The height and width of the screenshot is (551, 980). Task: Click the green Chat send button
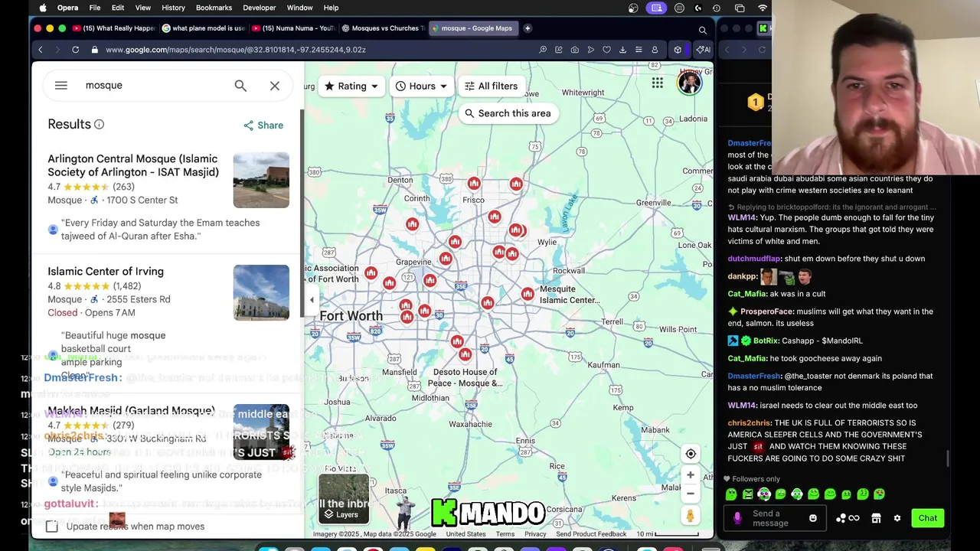tap(927, 518)
